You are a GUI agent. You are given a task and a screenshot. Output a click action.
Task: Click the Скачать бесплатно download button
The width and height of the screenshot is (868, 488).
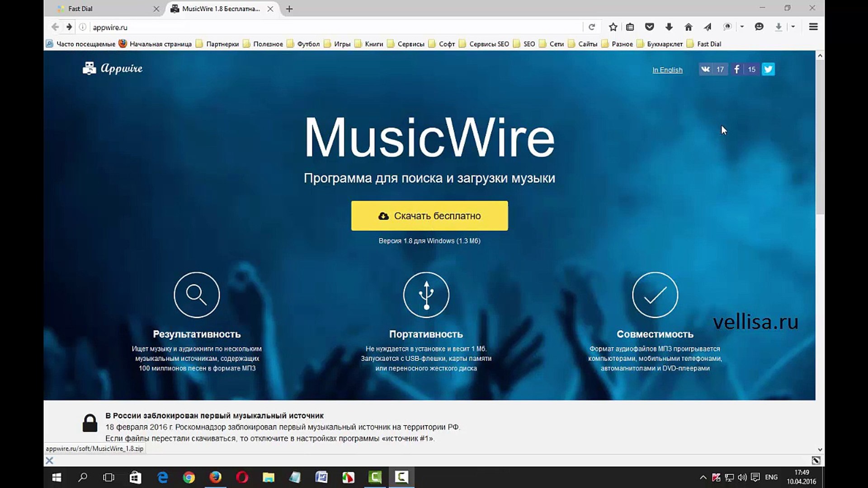429,216
